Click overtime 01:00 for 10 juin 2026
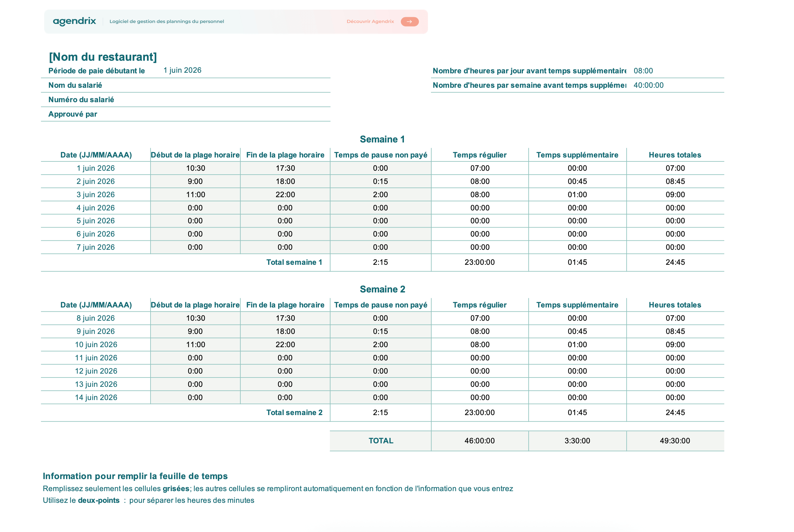794x532 pixels. coord(577,344)
